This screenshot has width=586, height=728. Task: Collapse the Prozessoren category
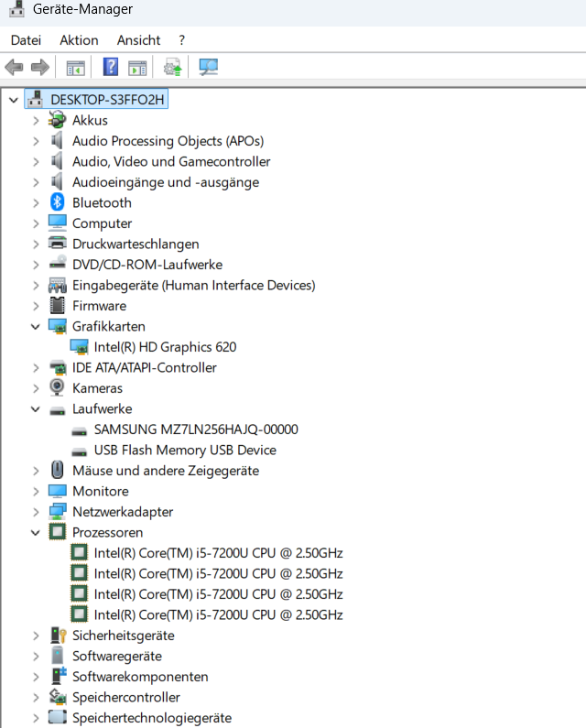tap(36, 533)
